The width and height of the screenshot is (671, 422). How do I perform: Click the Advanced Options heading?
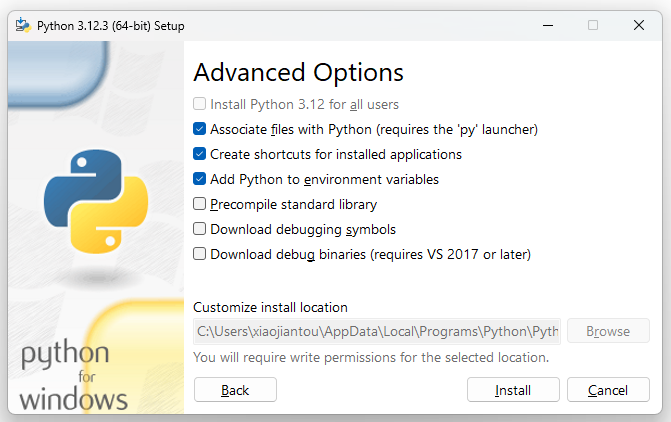pos(298,72)
